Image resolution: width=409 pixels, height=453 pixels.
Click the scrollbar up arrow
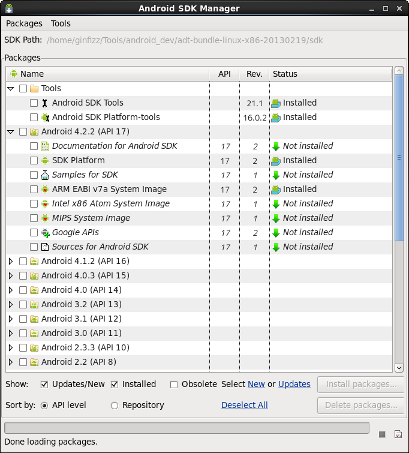(399, 71)
